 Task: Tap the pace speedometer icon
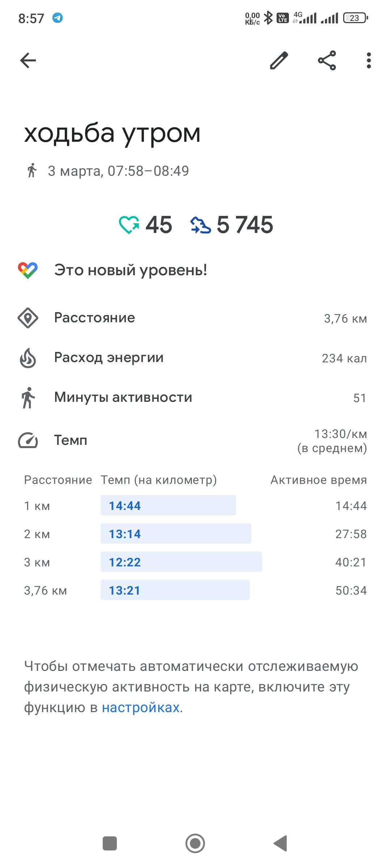click(28, 440)
